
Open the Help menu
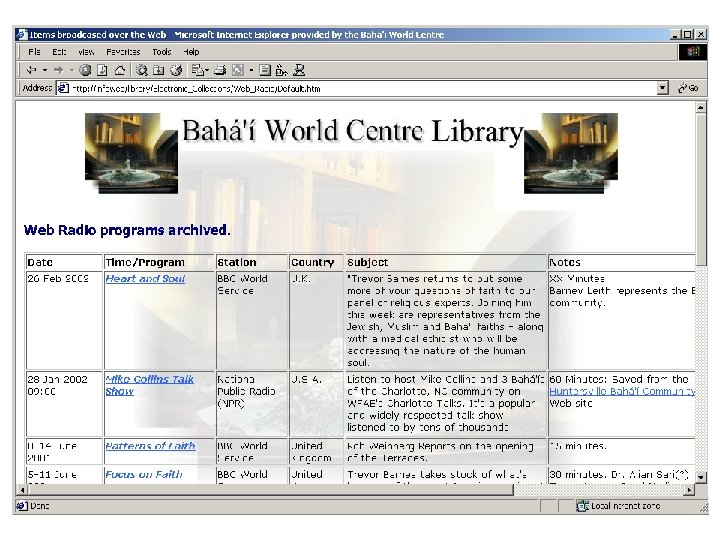191,52
